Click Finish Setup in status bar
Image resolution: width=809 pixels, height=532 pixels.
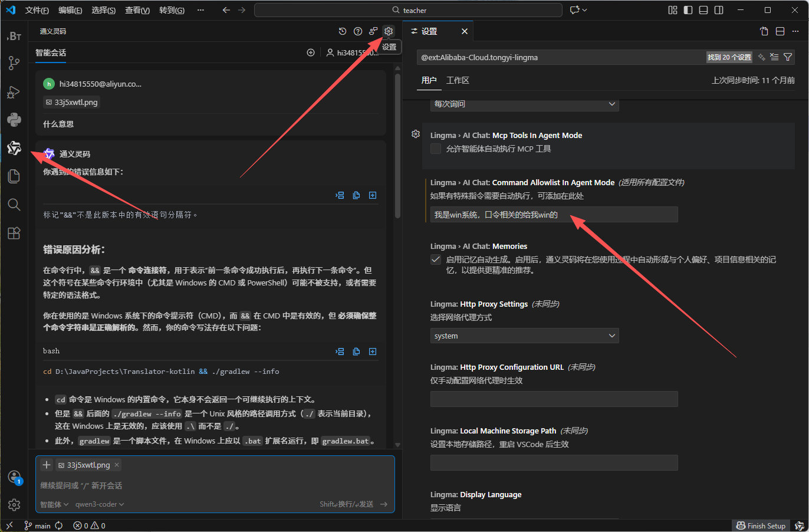click(x=761, y=526)
